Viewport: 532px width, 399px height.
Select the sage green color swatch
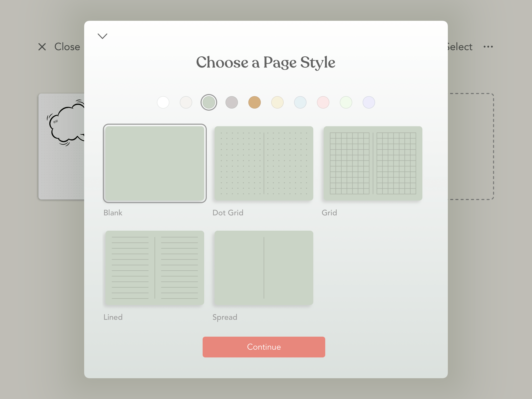pyautogui.click(x=209, y=102)
